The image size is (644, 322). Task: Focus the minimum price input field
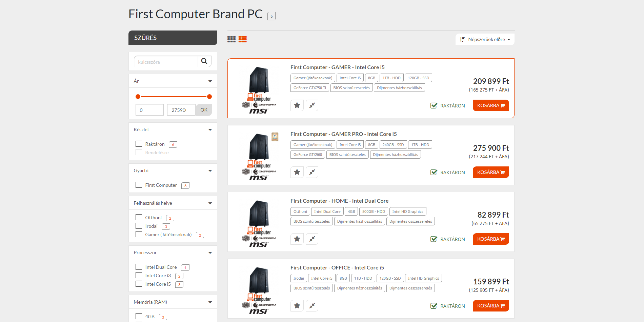150,110
